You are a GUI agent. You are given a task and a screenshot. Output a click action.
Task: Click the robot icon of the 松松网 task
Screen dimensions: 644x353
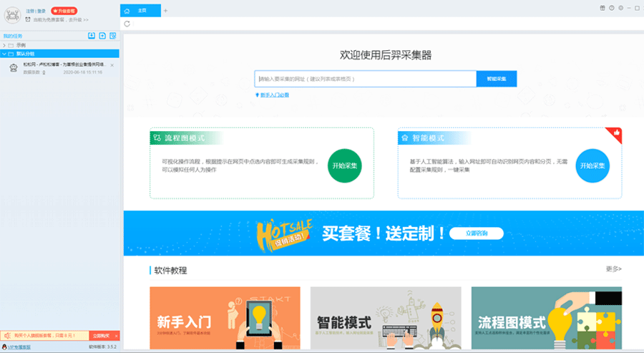14,68
